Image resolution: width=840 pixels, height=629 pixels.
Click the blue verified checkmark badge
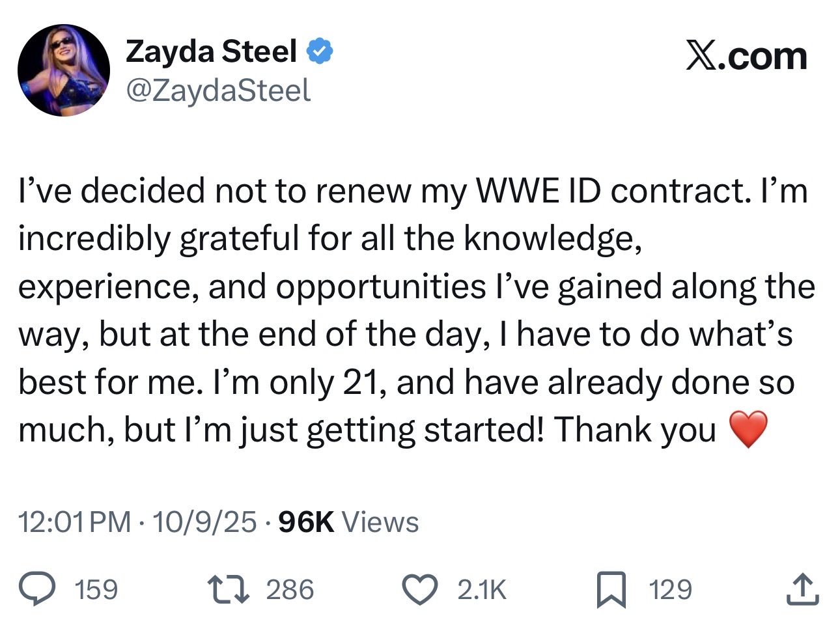(x=320, y=51)
